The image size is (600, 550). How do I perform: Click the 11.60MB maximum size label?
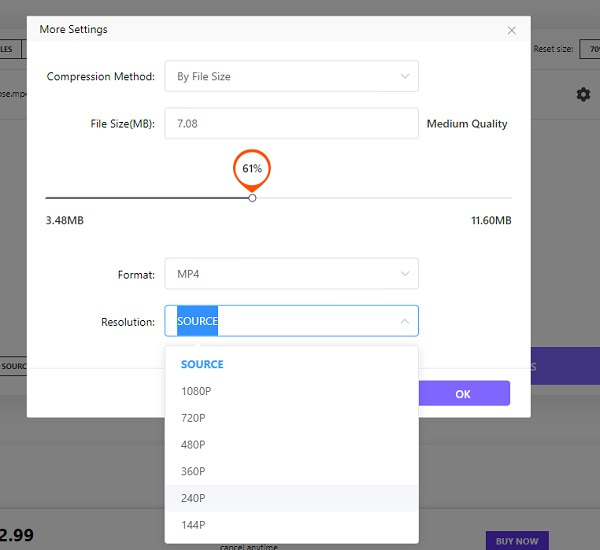coord(491,220)
